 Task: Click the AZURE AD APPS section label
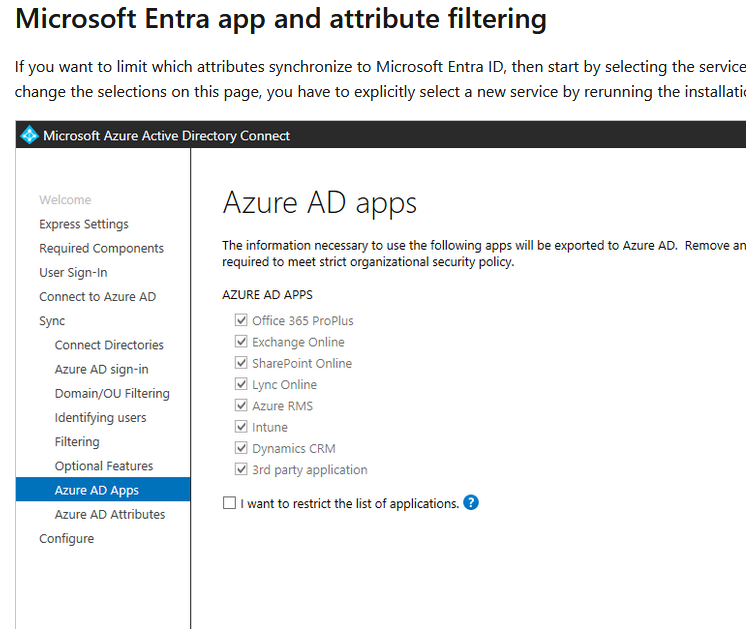click(x=267, y=295)
